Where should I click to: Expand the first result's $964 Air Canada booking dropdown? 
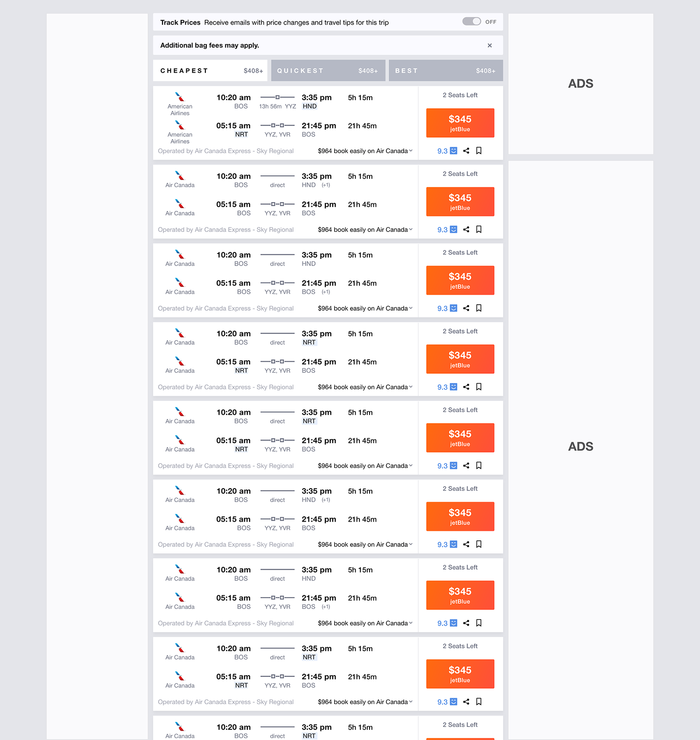tap(365, 151)
